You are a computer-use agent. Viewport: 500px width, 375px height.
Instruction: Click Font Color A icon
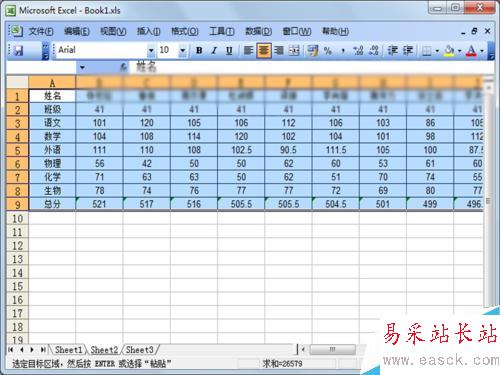click(x=471, y=51)
